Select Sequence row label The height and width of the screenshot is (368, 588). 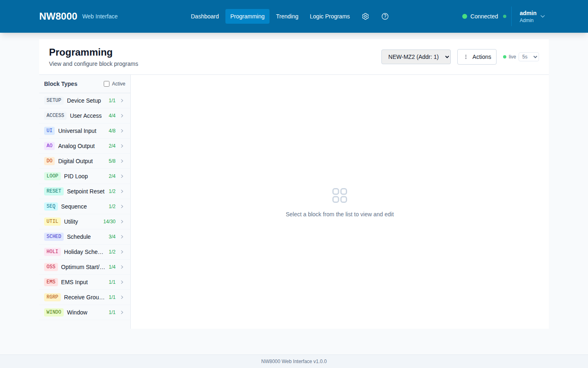(x=74, y=206)
